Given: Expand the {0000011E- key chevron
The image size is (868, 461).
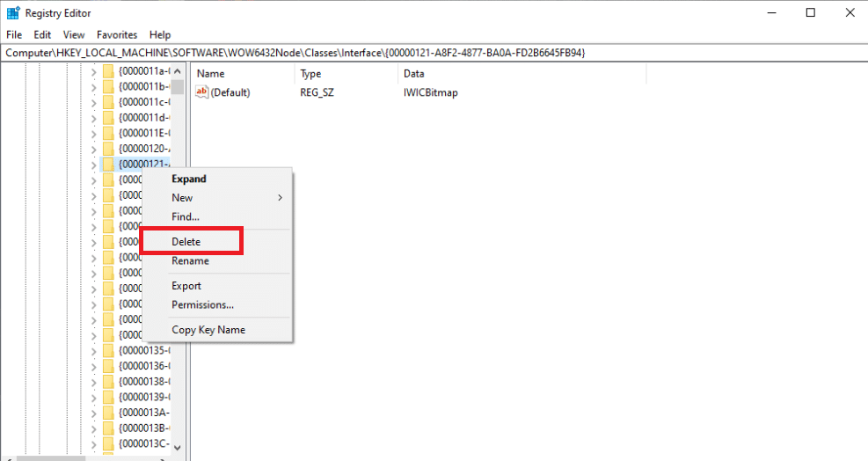Looking at the screenshot, I should [93, 134].
